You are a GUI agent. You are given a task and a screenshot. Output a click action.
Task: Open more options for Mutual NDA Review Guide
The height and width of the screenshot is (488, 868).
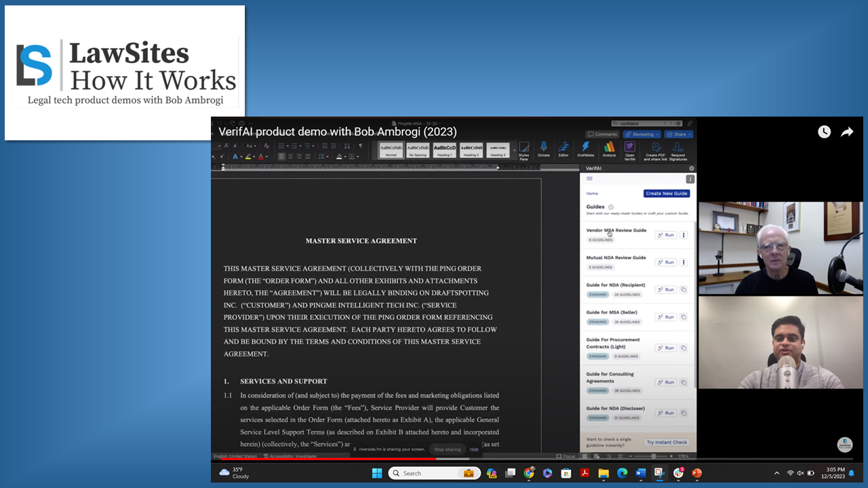684,262
